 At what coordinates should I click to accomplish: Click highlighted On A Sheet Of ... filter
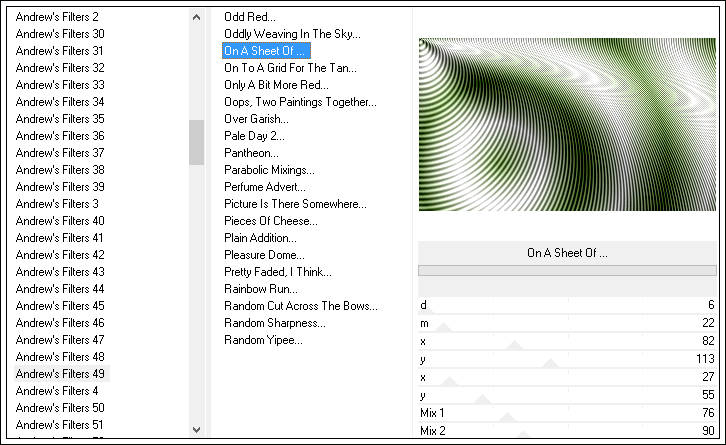pos(266,51)
